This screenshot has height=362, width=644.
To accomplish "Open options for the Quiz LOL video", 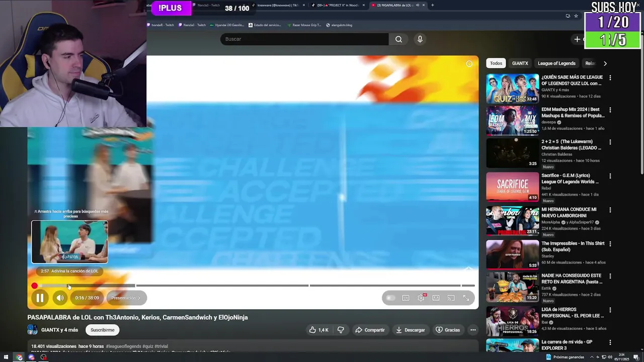I will point(610,78).
